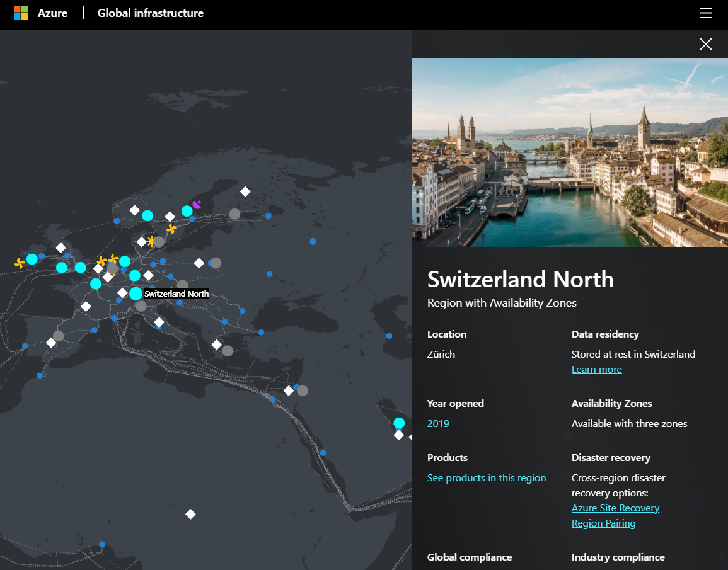Click the white diamond marker in central Italy
This screenshot has width=728, height=570.
pos(159,322)
